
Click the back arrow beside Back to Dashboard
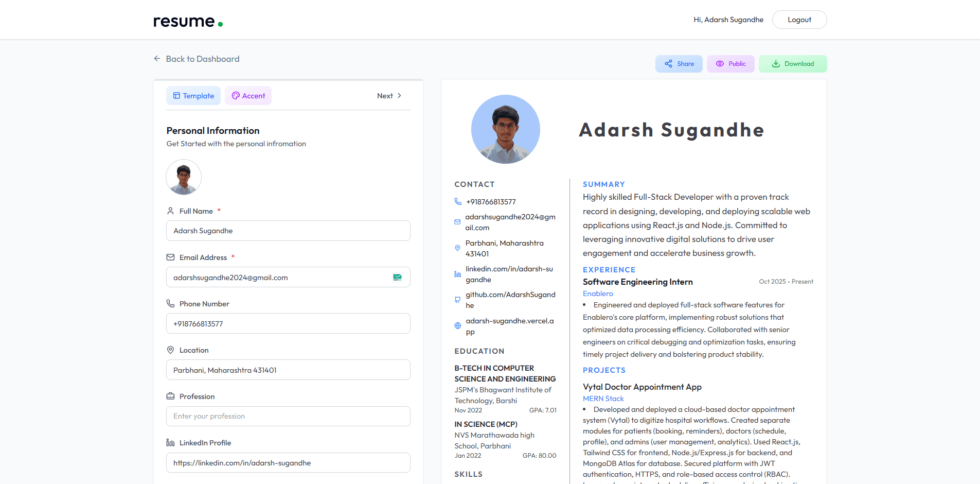[x=157, y=59]
